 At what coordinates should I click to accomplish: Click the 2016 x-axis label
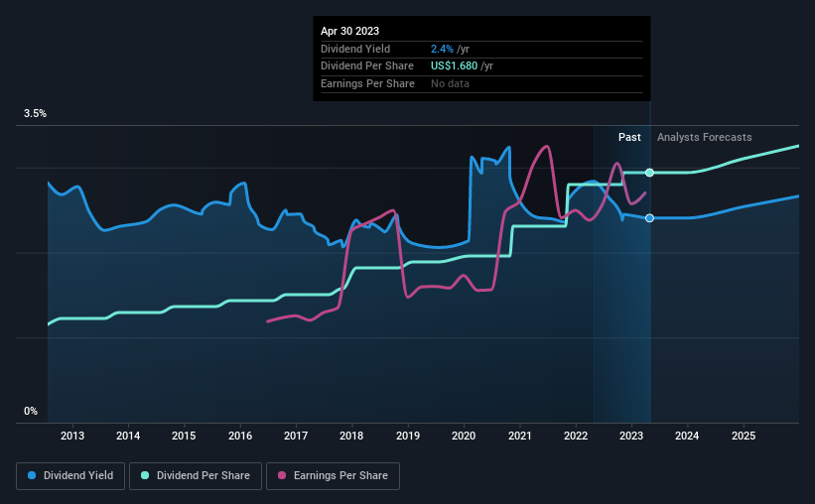pos(240,436)
